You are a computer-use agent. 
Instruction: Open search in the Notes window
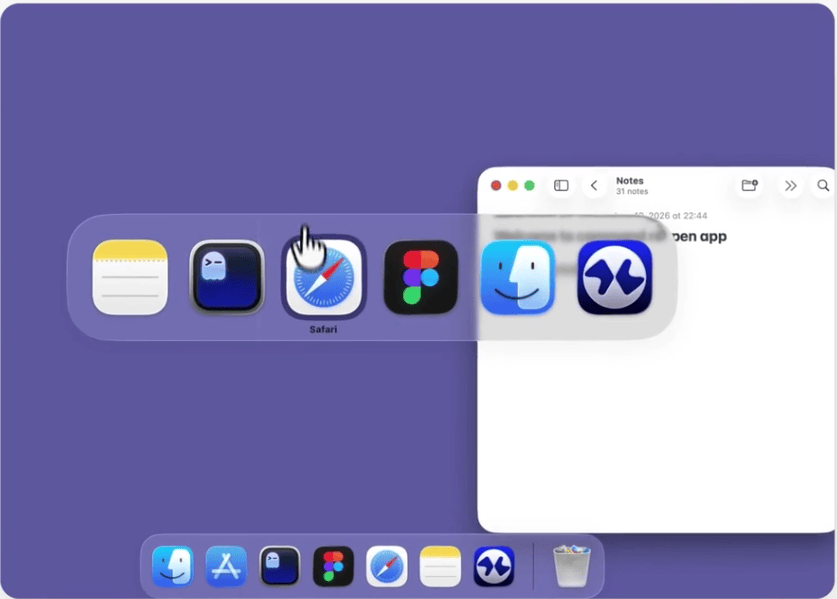pyautogui.click(x=823, y=185)
